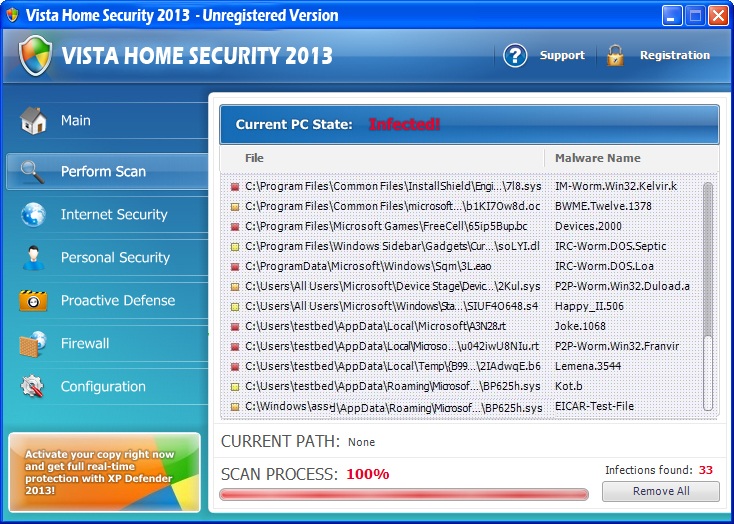Click the house icon beside Main
The width and height of the screenshot is (734, 524).
[33, 121]
